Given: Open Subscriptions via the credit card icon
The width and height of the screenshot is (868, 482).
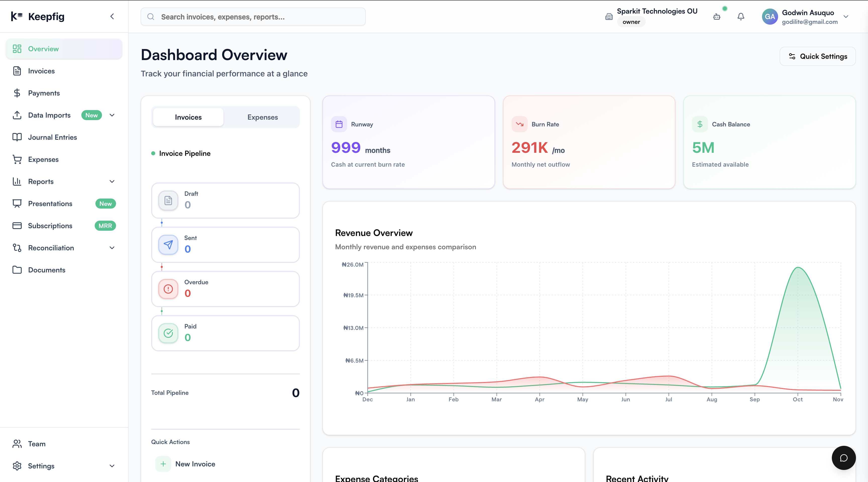Looking at the screenshot, I should 17,225.
